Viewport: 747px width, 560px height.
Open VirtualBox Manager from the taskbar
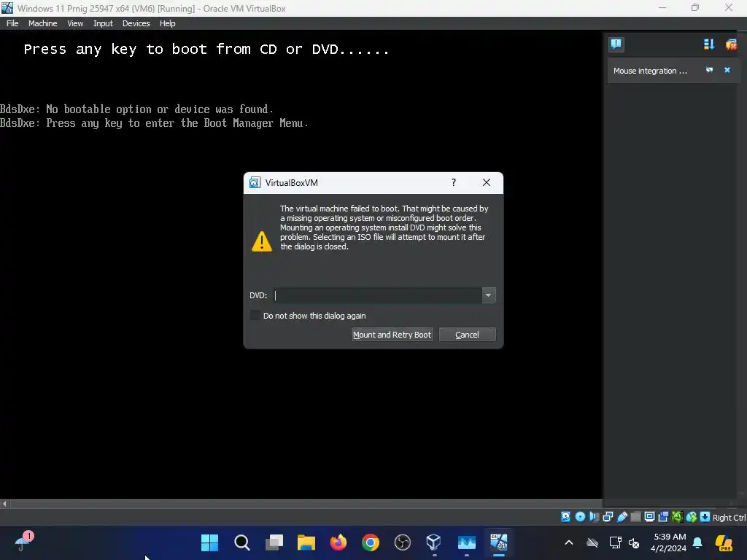(x=435, y=542)
